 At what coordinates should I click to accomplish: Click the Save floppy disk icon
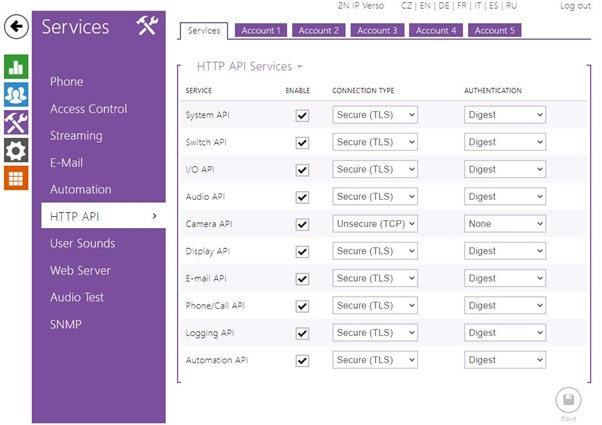pos(568,400)
